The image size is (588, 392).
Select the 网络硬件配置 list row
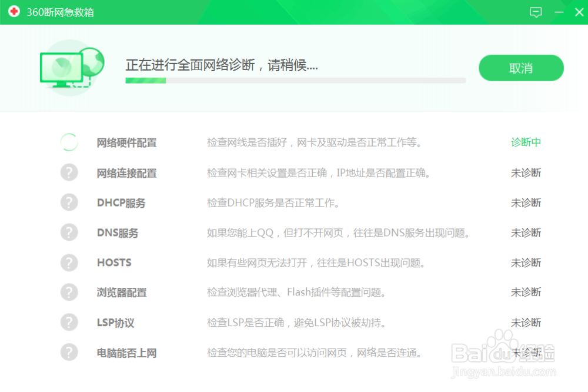(294, 142)
